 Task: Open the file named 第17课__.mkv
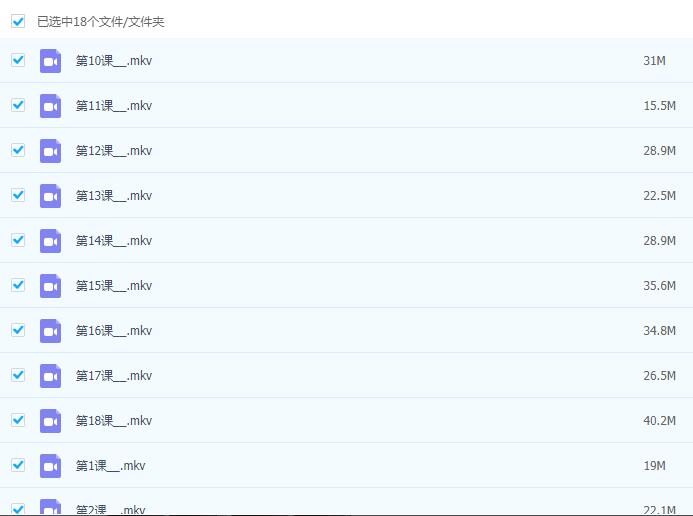(x=114, y=376)
